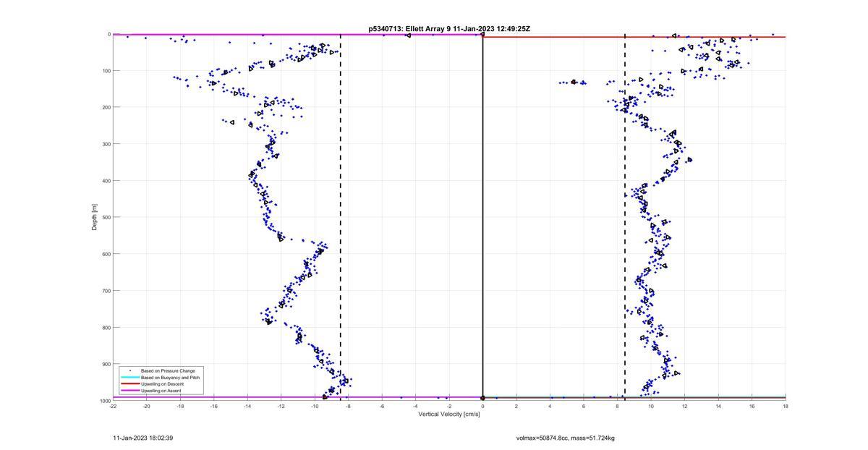Click x-axis tick label '10'
Image resolution: width=868 pixels, height=450 pixels.
(651, 406)
